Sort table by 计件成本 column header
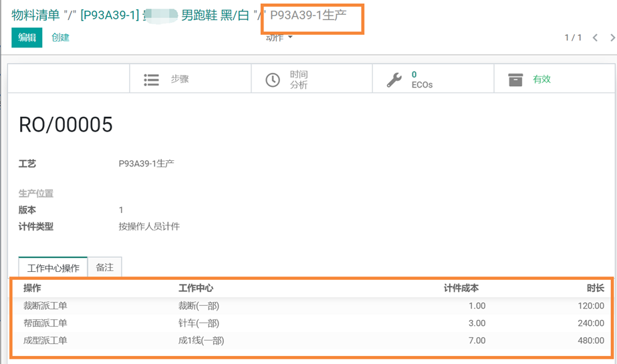The image size is (617, 364). [461, 289]
